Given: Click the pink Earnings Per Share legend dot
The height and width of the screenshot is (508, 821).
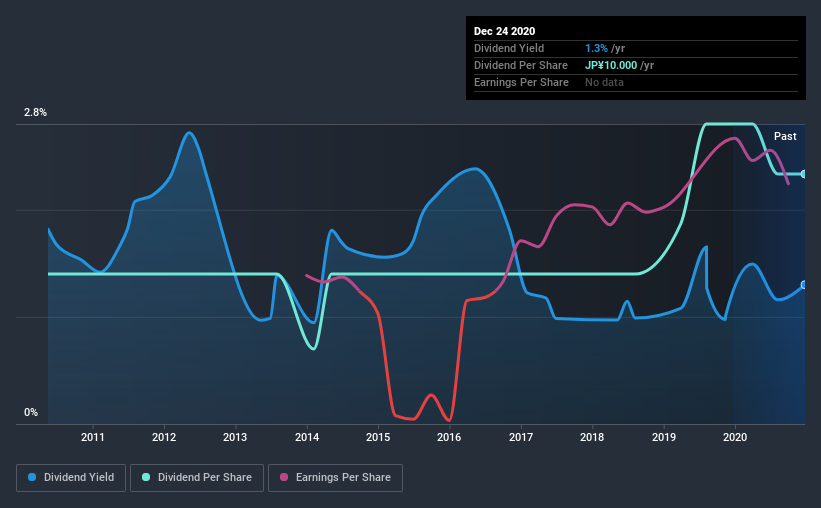Looking at the screenshot, I should [x=284, y=477].
